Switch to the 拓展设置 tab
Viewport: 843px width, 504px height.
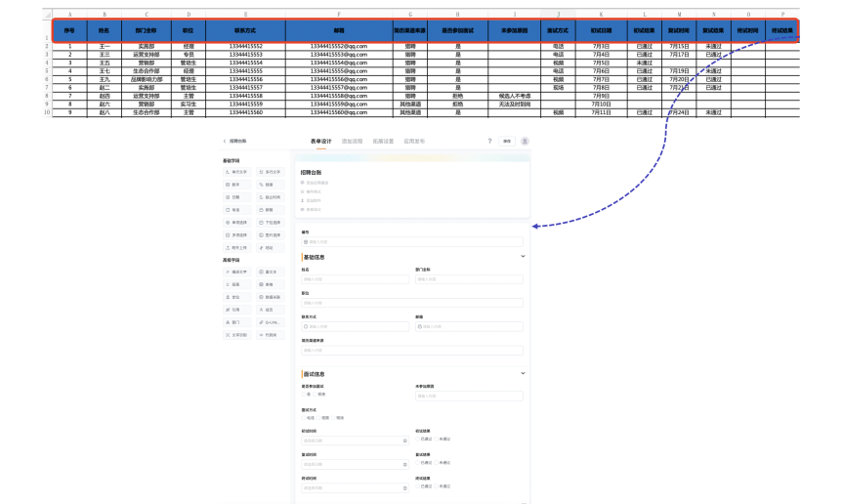point(383,142)
